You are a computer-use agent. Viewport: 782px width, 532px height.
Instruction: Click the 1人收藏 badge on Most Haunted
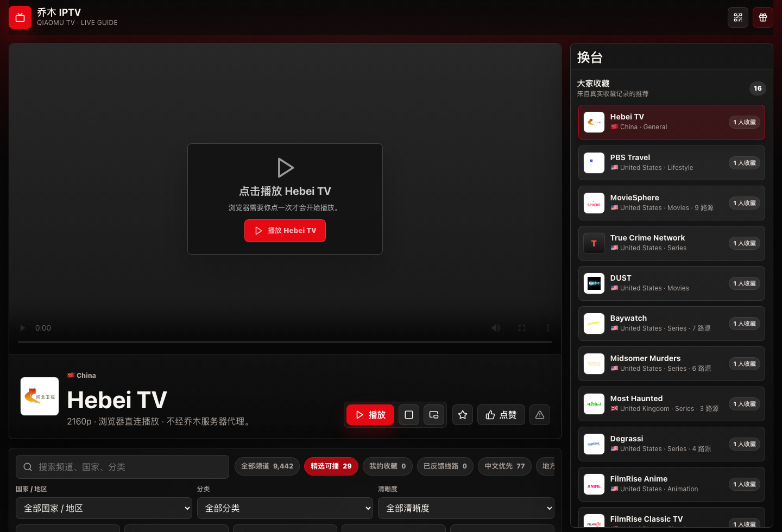[745, 404]
